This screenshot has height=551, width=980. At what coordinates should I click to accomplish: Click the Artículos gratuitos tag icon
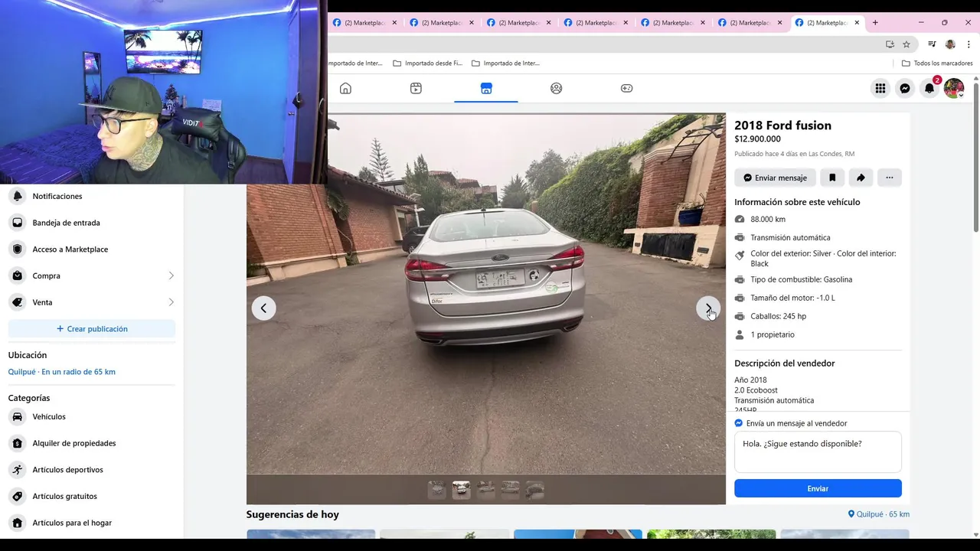[x=18, y=496]
